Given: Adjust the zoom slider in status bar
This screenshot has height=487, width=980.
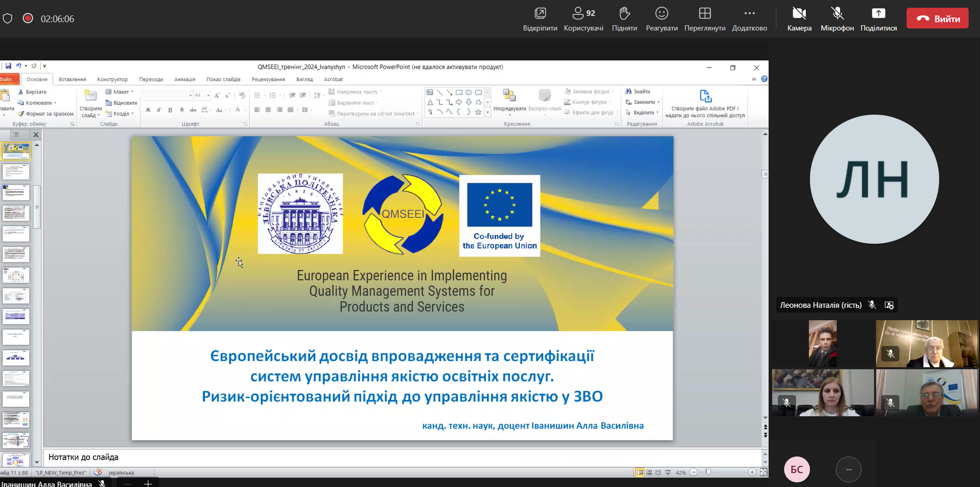Looking at the screenshot, I should [708, 472].
